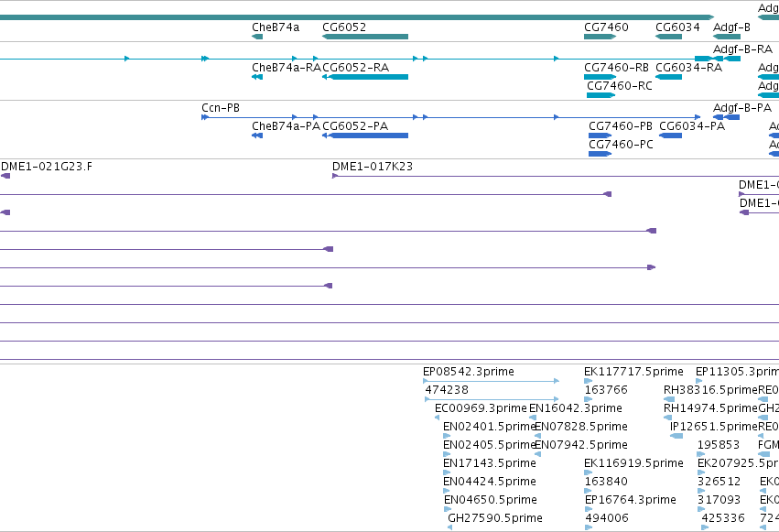779x532 pixels.
Task: Click the CG6052 gene bar
Action: 365,37
